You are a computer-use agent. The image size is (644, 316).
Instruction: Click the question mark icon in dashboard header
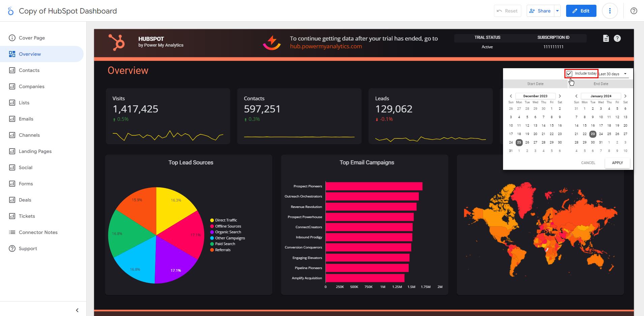coord(617,38)
